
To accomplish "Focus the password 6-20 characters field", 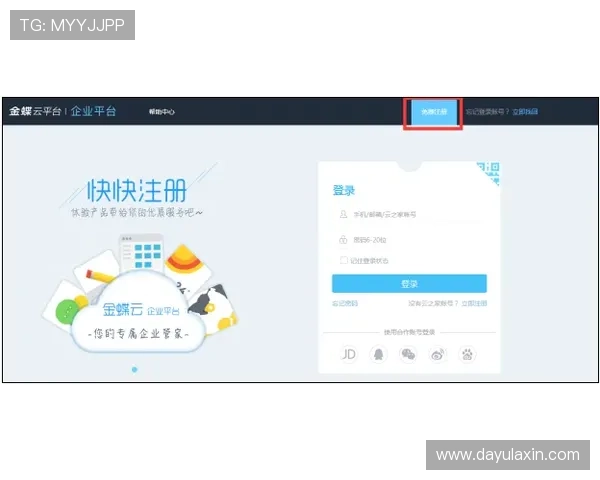I will click(409, 240).
